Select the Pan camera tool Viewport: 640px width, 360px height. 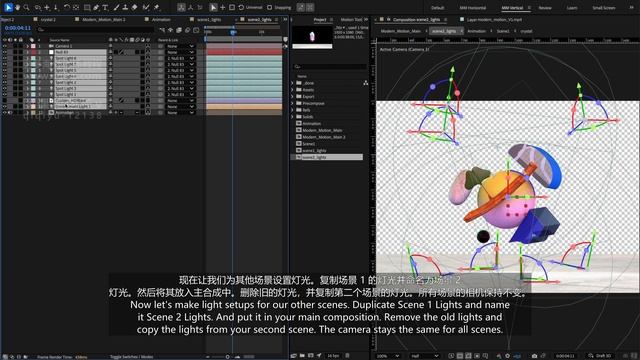47,7
